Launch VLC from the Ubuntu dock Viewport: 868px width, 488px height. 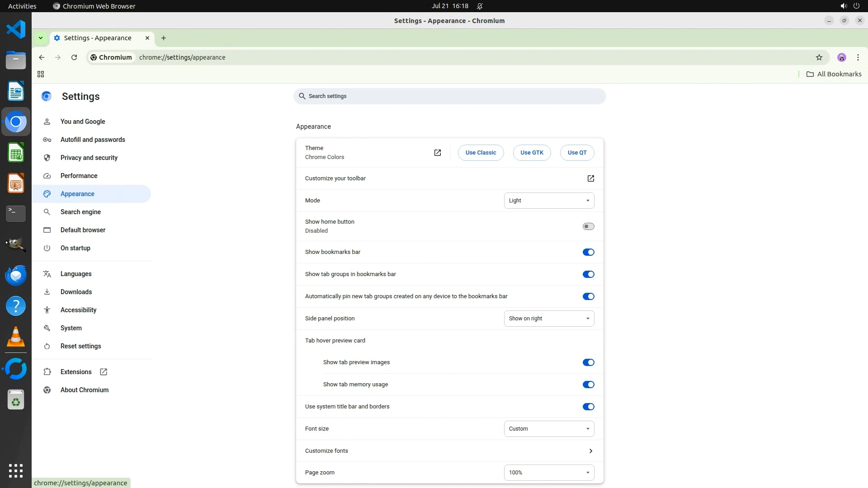point(16,337)
